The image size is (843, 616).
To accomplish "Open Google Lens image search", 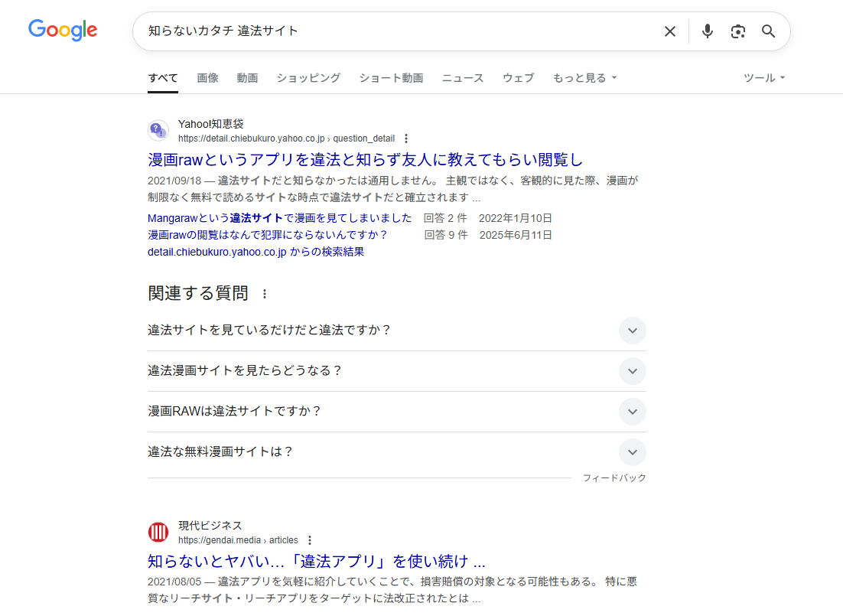I will click(x=737, y=31).
